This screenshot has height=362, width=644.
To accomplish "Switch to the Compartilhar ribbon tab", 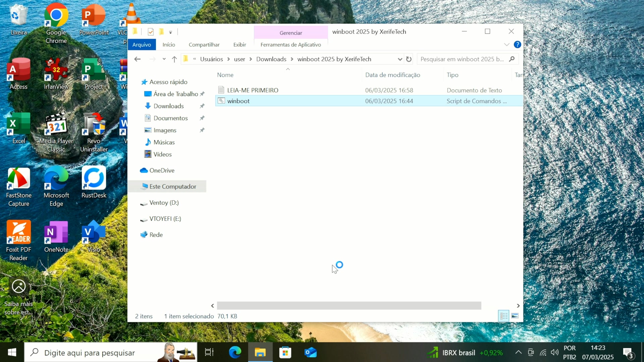I will pos(204,45).
